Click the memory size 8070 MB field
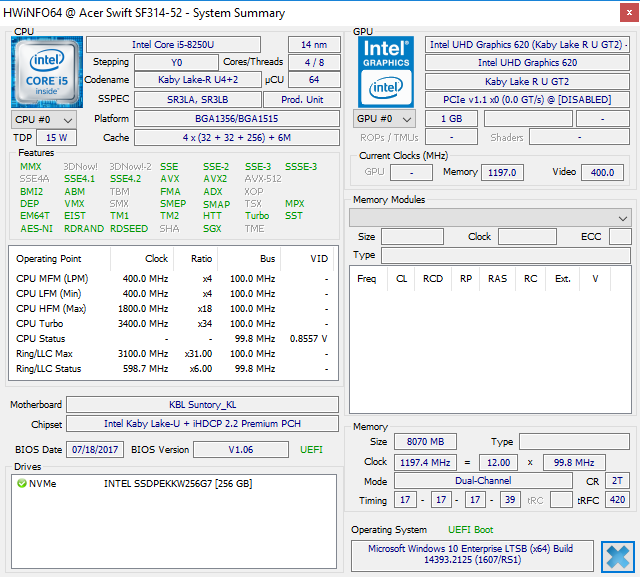Image resolution: width=640 pixels, height=577 pixels. pos(425,442)
